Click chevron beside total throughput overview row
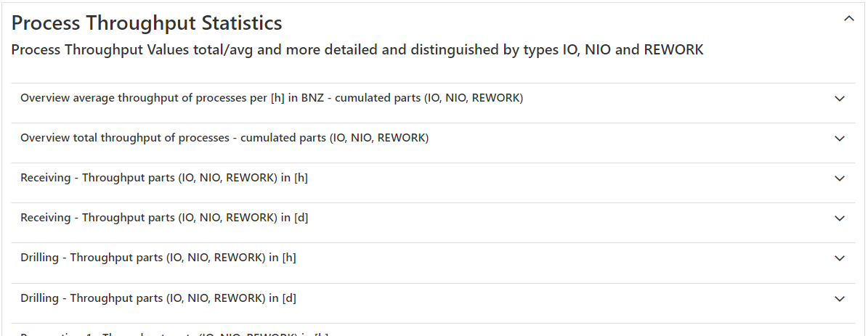 click(x=840, y=139)
